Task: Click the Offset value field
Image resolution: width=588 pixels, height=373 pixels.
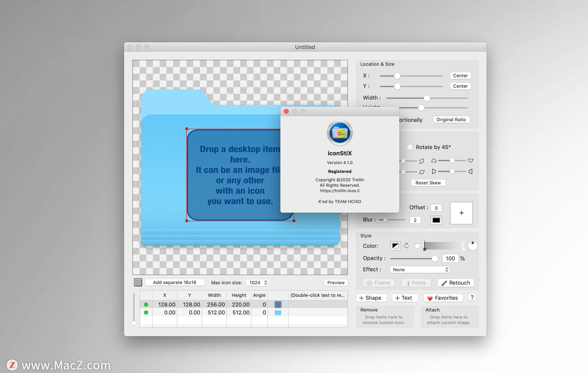Action: click(x=436, y=208)
